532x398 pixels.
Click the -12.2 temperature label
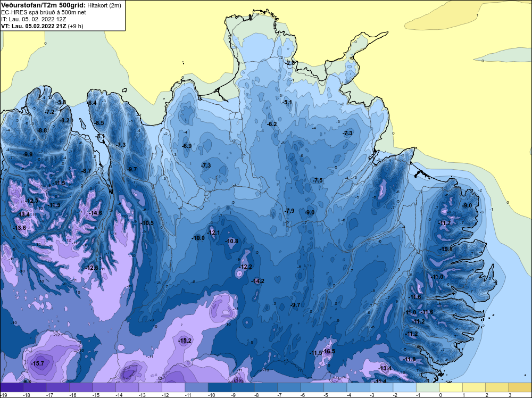[245, 267]
